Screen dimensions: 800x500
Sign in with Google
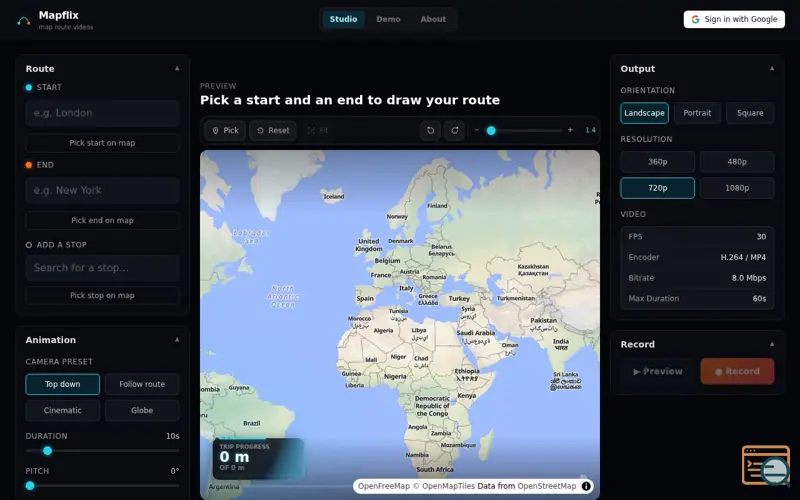click(734, 19)
